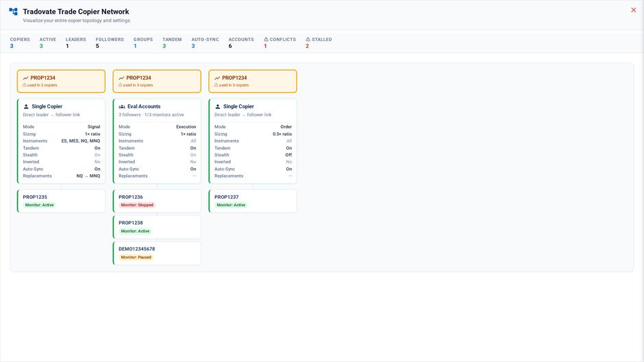The height and width of the screenshot is (362, 644).
Task: Open the DEMO12345678 follower card
Action: click(157, 253)
